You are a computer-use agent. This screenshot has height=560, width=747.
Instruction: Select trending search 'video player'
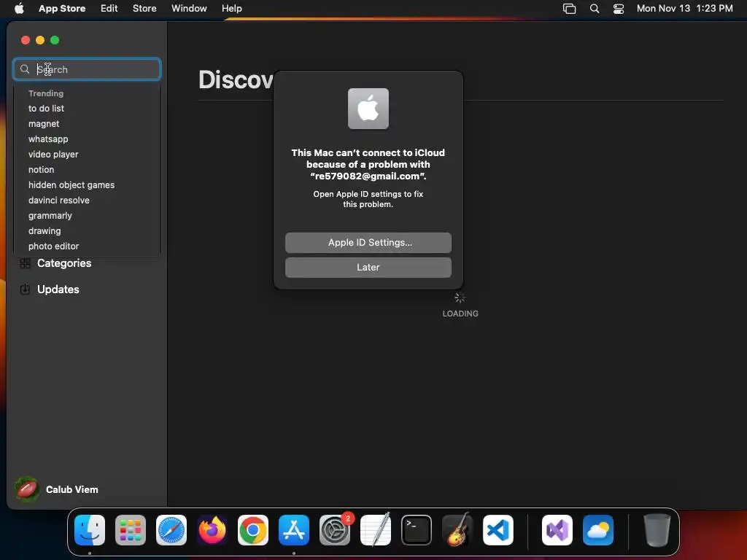click(x=53, y=155)
